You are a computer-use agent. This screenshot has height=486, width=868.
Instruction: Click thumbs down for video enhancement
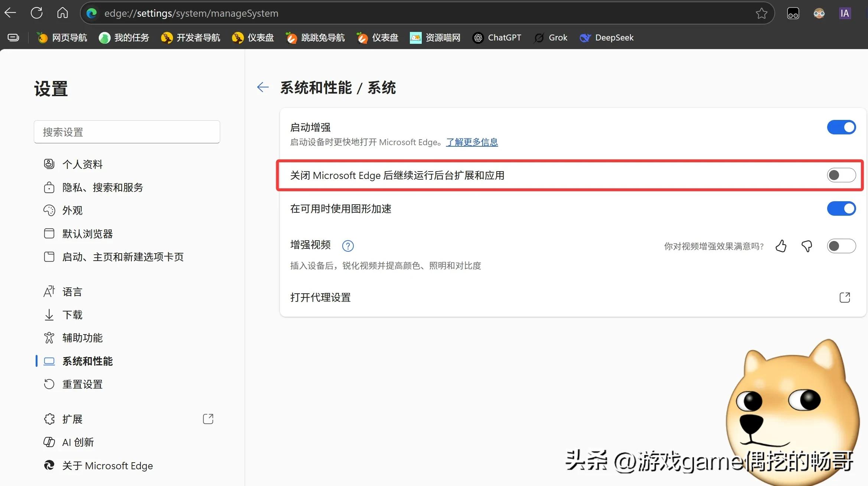(807, 246)
